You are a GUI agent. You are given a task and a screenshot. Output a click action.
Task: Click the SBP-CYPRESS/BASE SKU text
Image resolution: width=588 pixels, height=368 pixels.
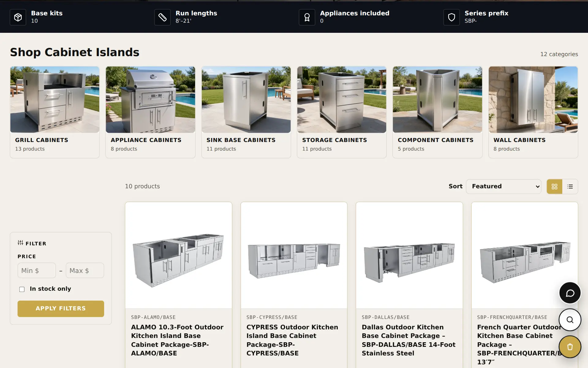pos(272,317)
